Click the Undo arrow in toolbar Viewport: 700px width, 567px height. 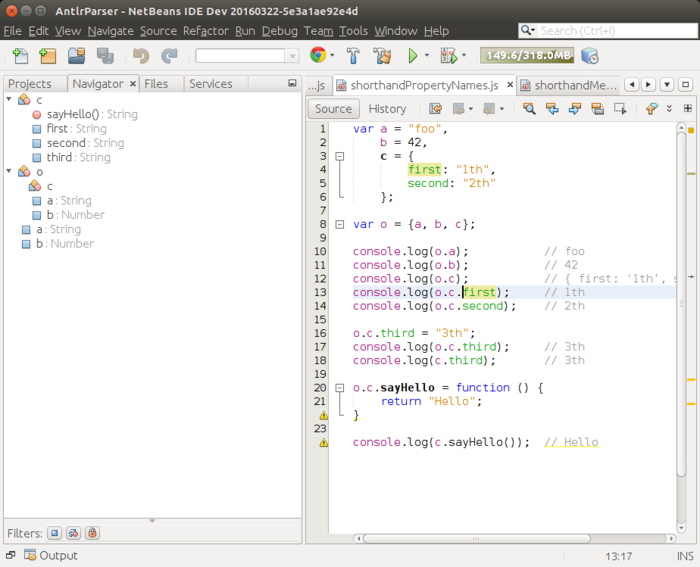[141, 56]
